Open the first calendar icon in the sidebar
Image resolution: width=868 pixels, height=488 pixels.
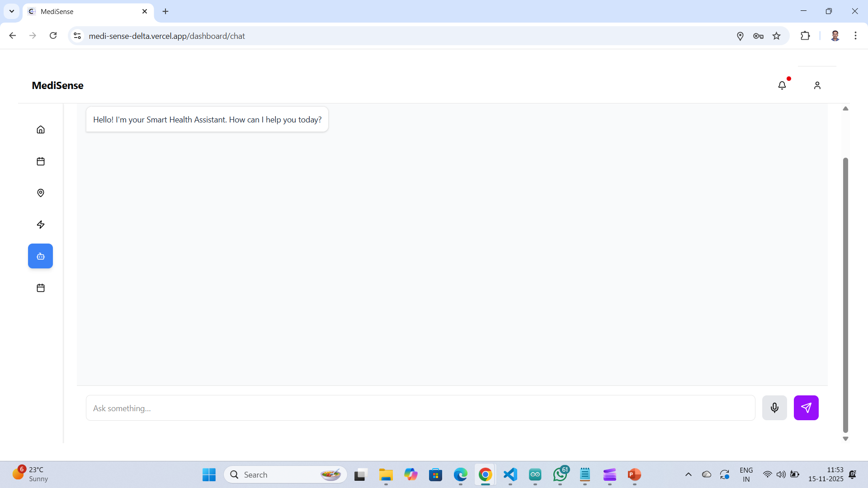click(41, 161)
